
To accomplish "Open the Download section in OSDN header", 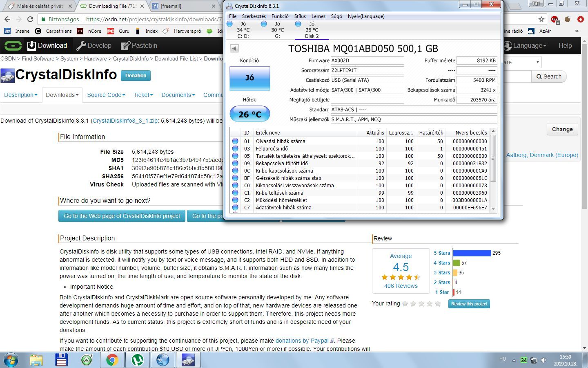I will [x=47, y=45].
